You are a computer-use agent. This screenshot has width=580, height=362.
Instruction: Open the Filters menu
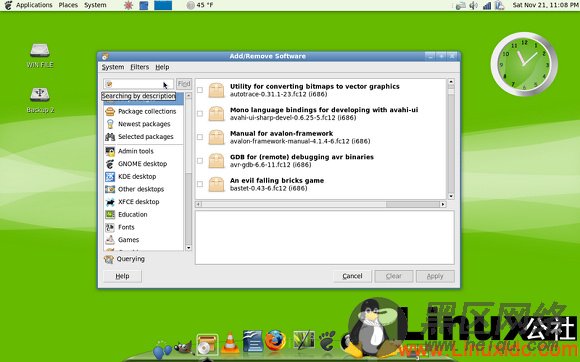(139, 67)
